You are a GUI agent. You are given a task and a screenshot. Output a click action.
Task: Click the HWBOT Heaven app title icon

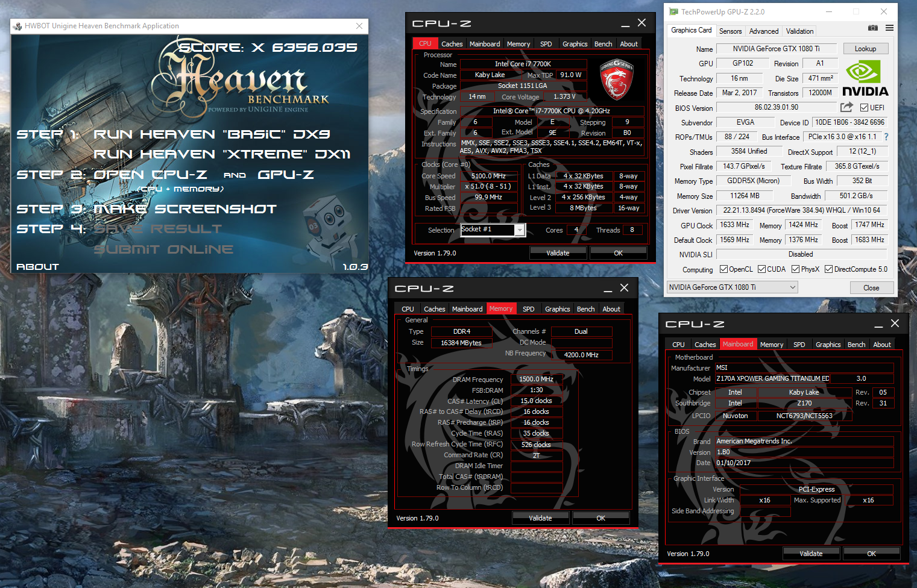[18, 26]
